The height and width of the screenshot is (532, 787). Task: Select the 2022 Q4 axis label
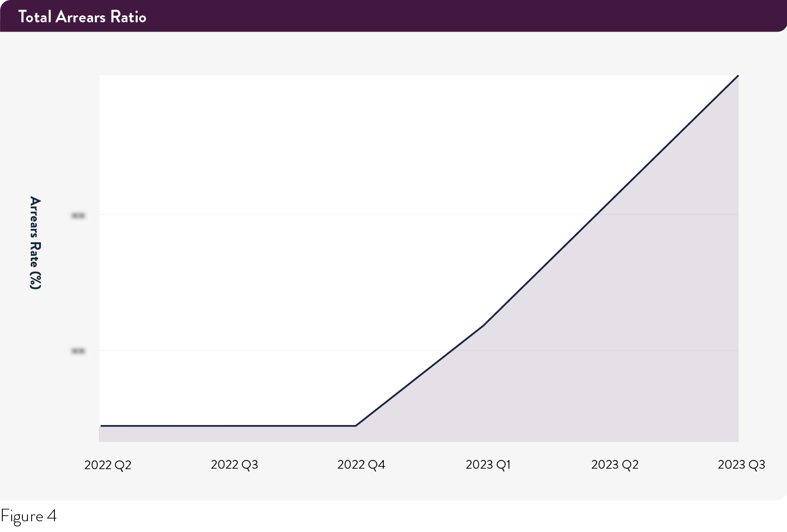361,464
